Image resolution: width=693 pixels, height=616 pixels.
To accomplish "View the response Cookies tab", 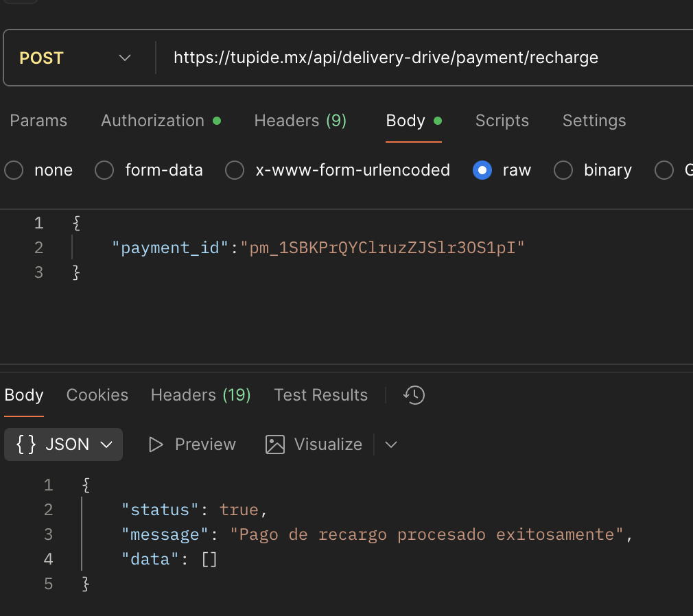I will point(97,395).
